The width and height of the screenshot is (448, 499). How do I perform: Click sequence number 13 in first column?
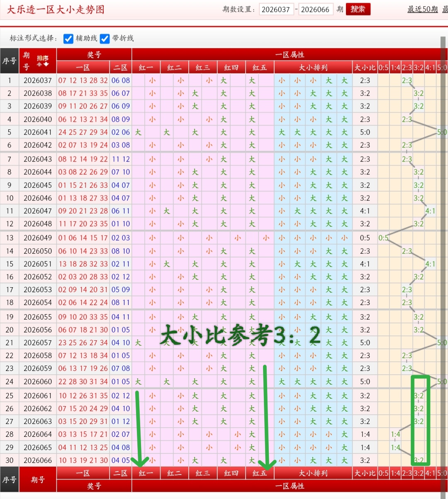(x=10, y=238)
